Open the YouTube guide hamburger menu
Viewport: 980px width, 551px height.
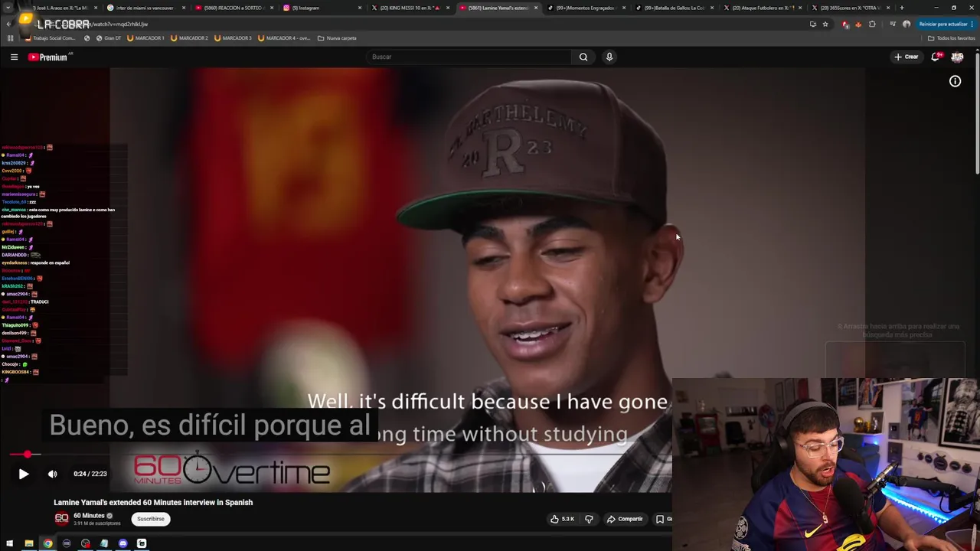point(14,57)
